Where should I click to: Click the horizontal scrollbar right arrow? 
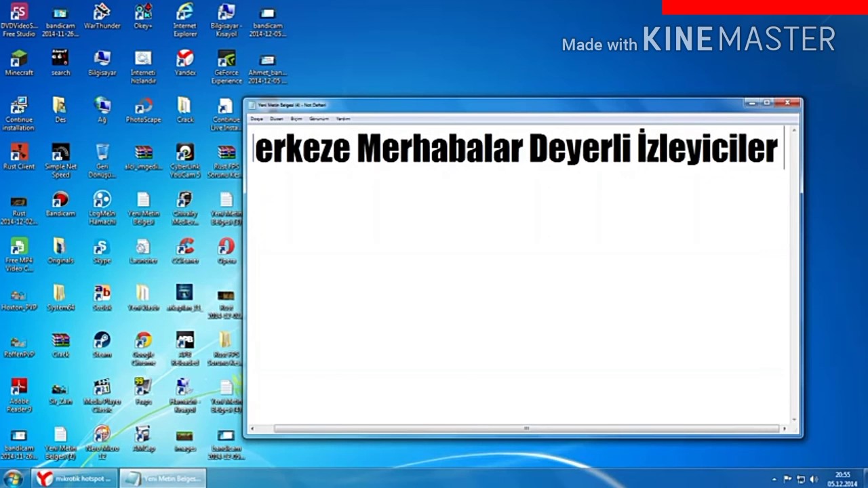pyautogui.click(x=785, y=428)
